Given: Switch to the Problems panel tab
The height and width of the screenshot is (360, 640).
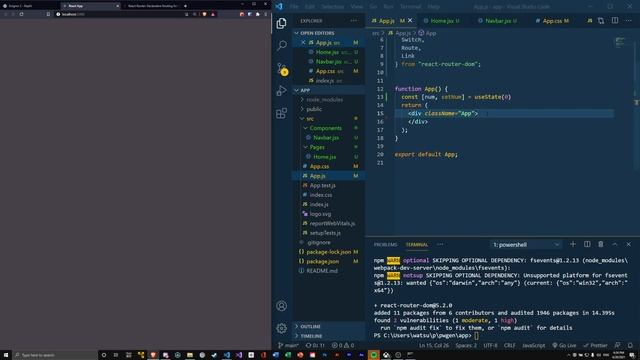Looking at the screenshot, I should (385, 244).
